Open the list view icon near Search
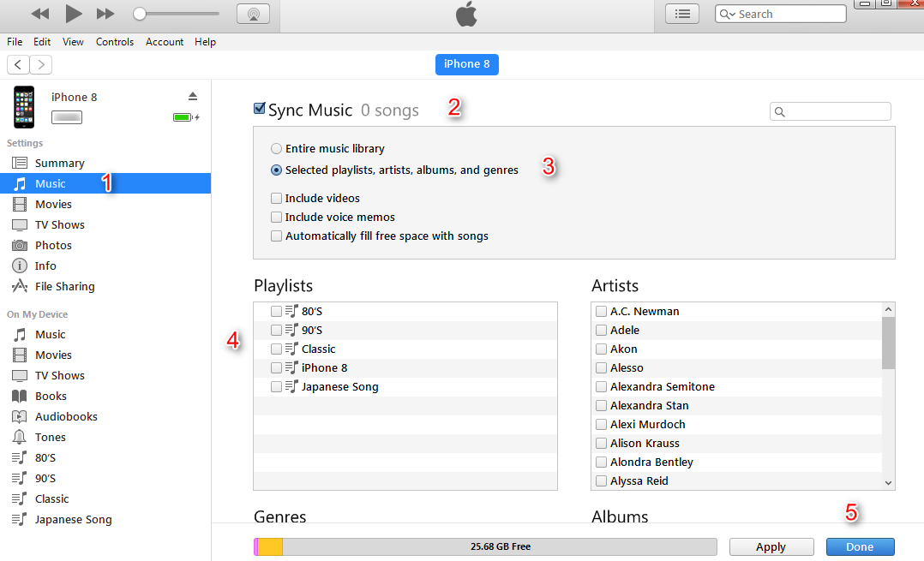924x561 pixels. tap(682, 14)
